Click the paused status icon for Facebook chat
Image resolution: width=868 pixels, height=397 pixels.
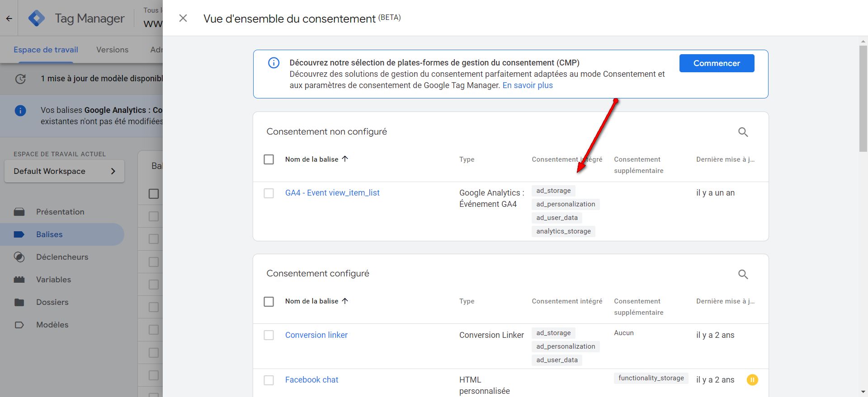click(x=752, y=380)
